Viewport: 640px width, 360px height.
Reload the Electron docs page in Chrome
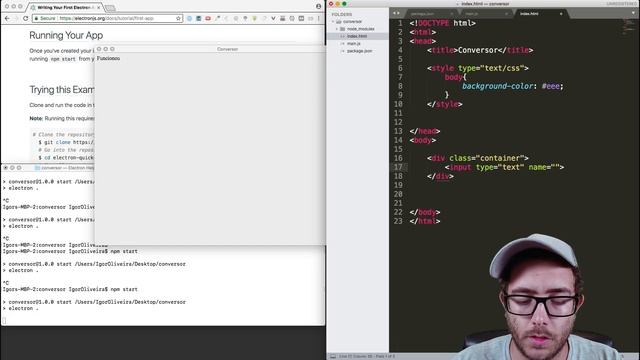pyautogui.click(x=25, y=18)
